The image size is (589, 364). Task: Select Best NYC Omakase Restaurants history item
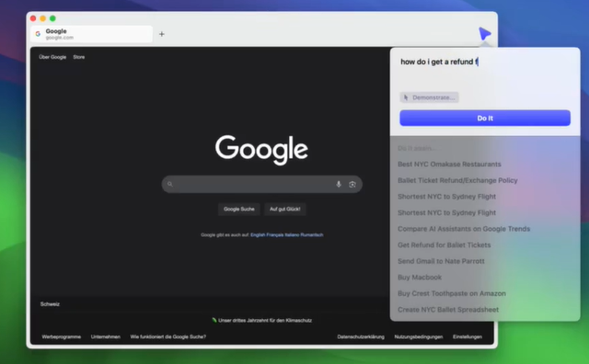point(449,165)
